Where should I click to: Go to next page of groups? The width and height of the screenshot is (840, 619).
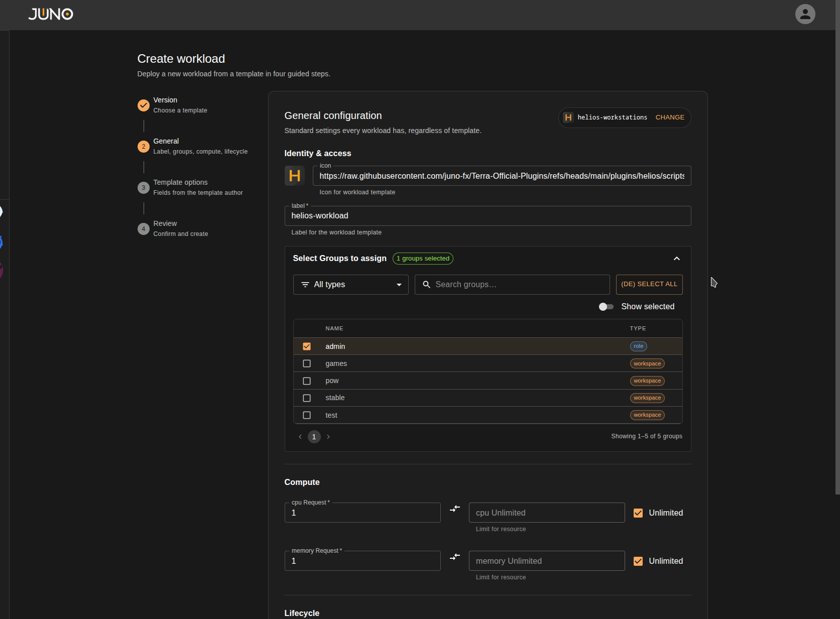(x=328, y=437)
